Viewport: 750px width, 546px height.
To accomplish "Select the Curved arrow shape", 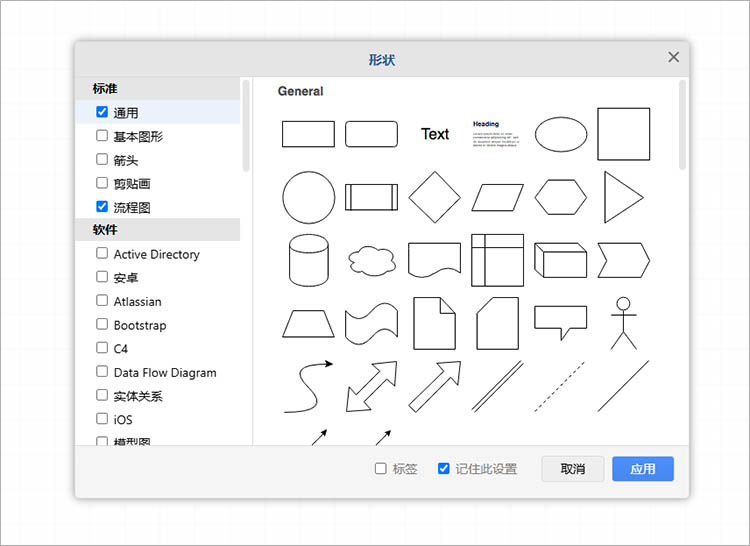I will [309, 386].
